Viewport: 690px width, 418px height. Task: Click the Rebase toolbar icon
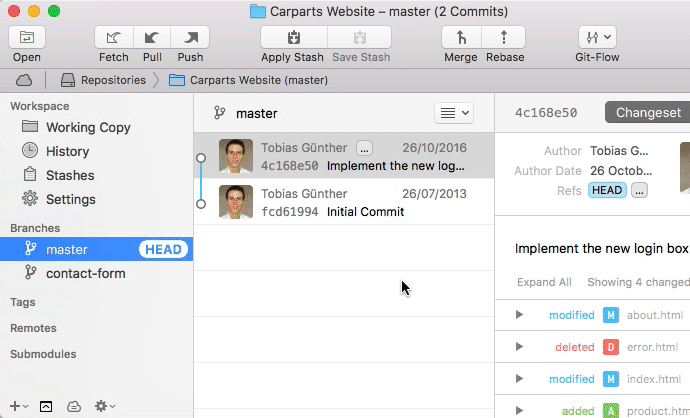tap(504, 37)
